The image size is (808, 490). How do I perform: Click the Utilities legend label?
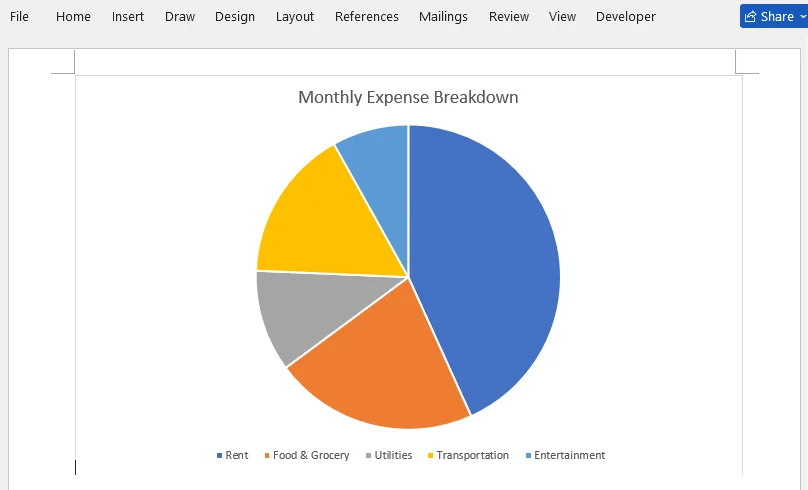click(x=393, y=455)
